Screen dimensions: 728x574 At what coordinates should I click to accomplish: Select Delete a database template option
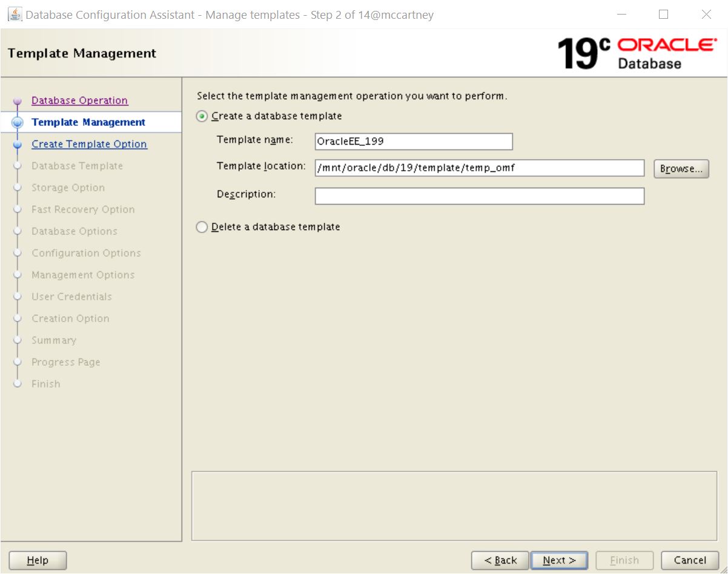point(202,227)
